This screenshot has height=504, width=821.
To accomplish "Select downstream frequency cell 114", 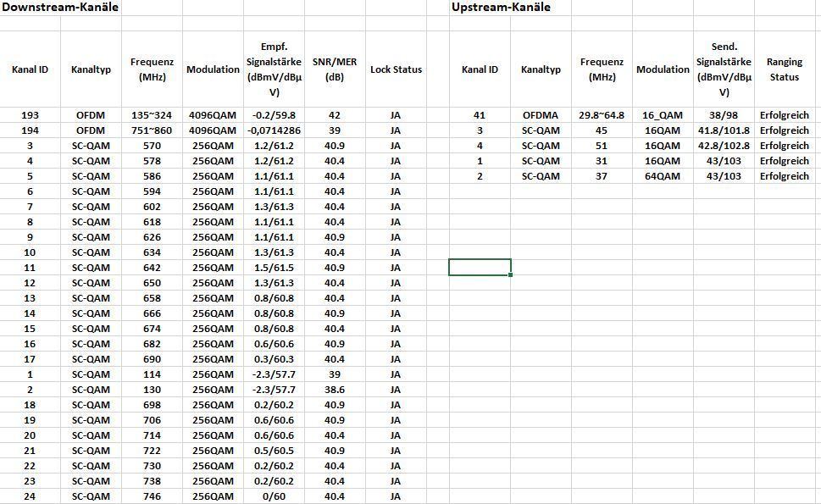I will pyautogui.click(x=152, y=374).
